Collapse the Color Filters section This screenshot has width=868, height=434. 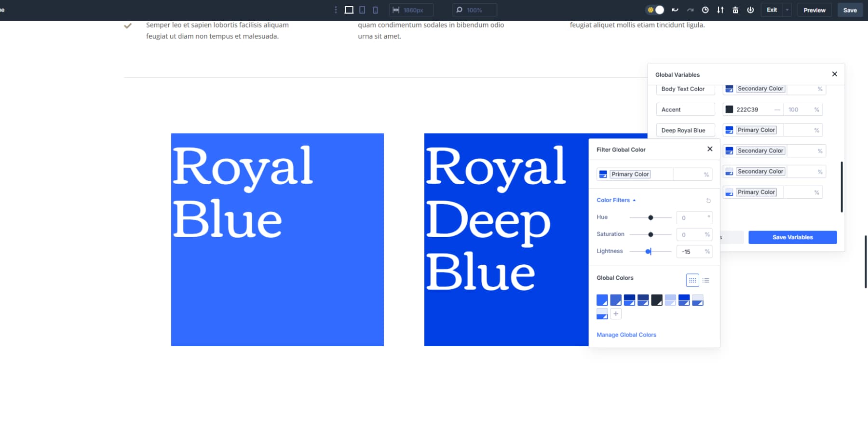tap(634, 200)
